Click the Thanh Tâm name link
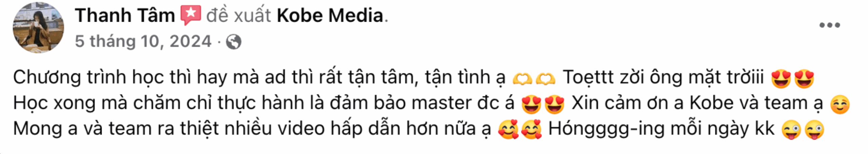Screen dimensions: 868x154 [x=125, y=16]
